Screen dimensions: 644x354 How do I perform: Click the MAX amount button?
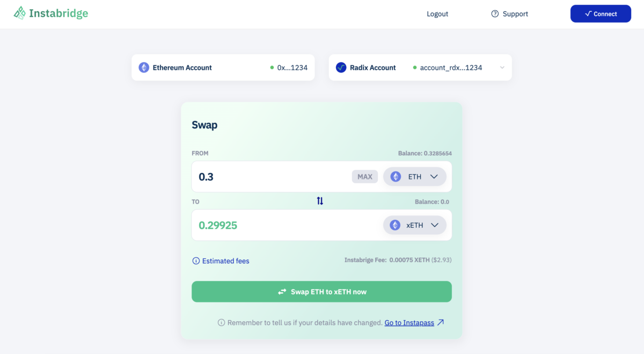(365, 177)
